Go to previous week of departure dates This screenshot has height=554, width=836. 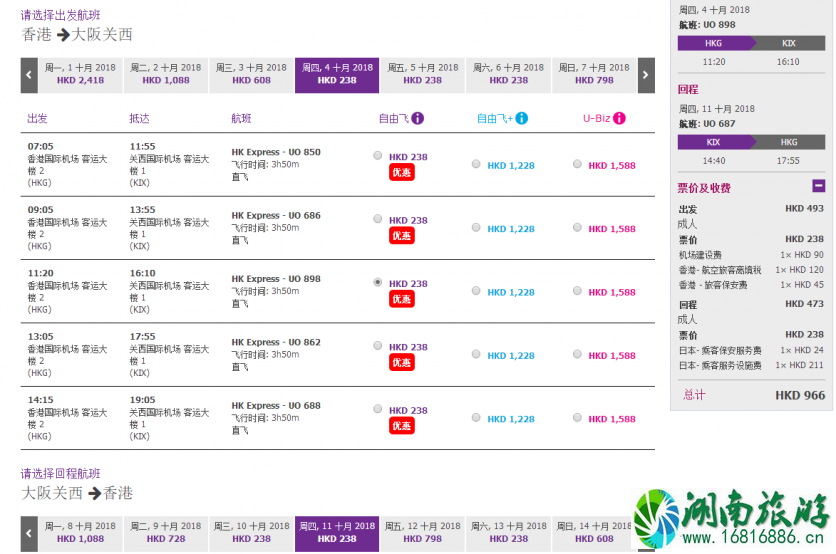tap(29, 75)
